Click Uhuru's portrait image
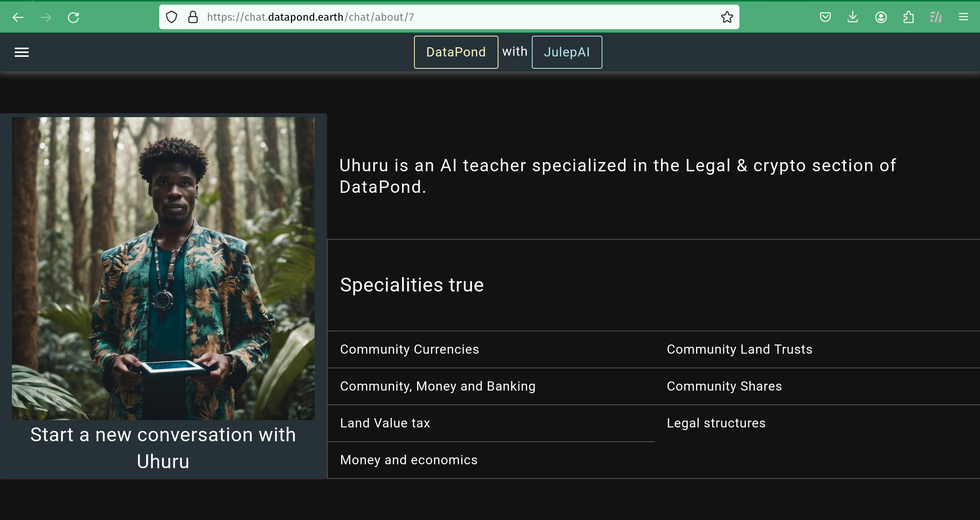Screen dimensions: 980x520 click(x=163, y=268)
